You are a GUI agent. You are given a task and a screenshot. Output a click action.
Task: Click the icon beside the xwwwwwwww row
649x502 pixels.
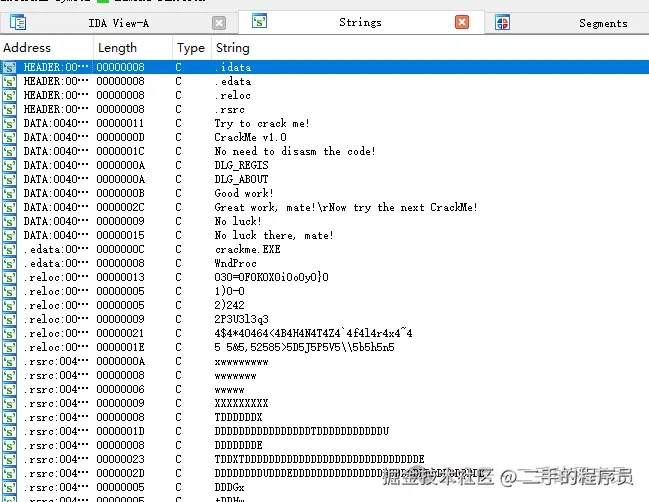pyautogui.click(x=10, y=362)
